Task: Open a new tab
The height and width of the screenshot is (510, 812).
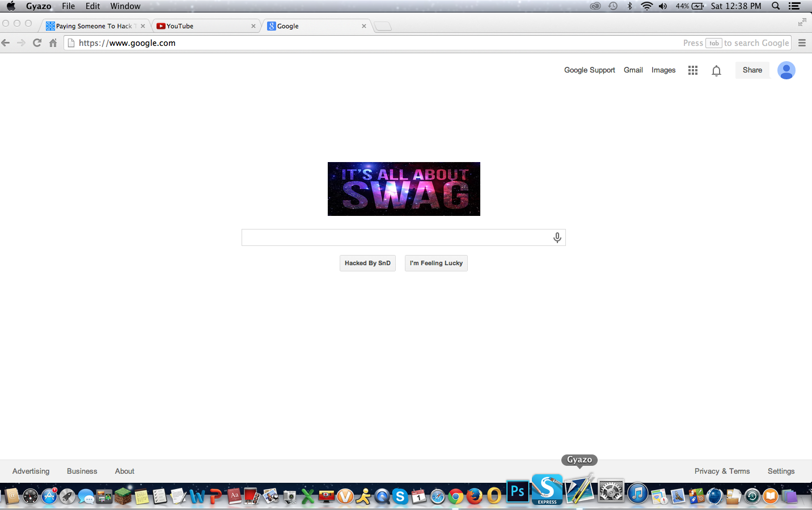Action: click(383, 26)
